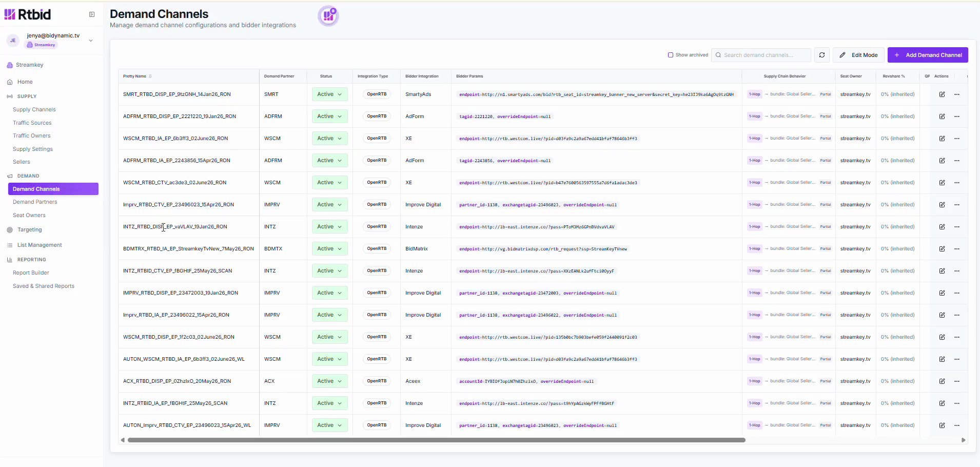Open more actions for SMRT_RTBD_DISP_EP_9tzGNH row
This screenshot has height=467, width=980.
coord(957,94)
